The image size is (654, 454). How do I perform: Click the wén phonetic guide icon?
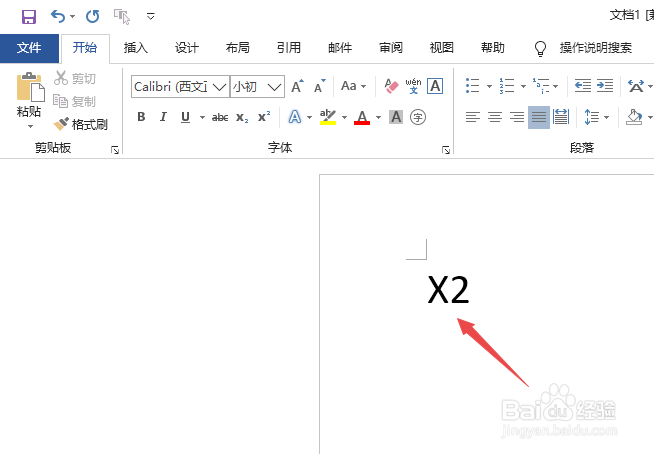413,86
